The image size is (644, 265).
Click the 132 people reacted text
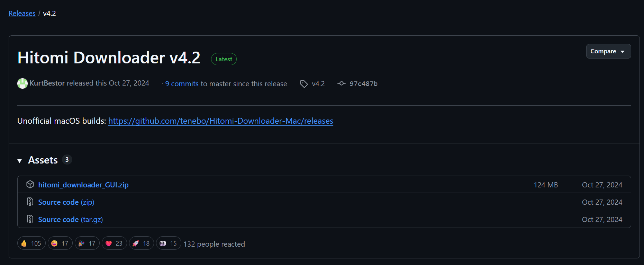coord(214,244)
